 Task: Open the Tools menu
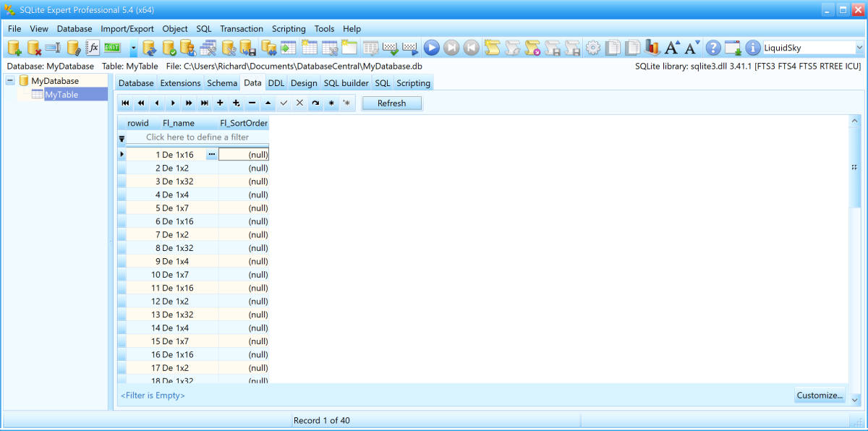(324, 29)
